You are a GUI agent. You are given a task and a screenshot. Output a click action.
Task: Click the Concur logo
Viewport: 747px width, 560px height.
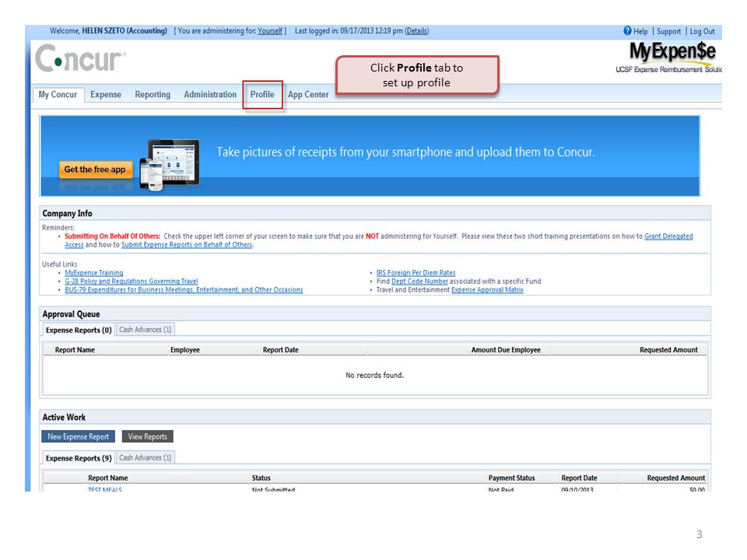pos(80,58)
